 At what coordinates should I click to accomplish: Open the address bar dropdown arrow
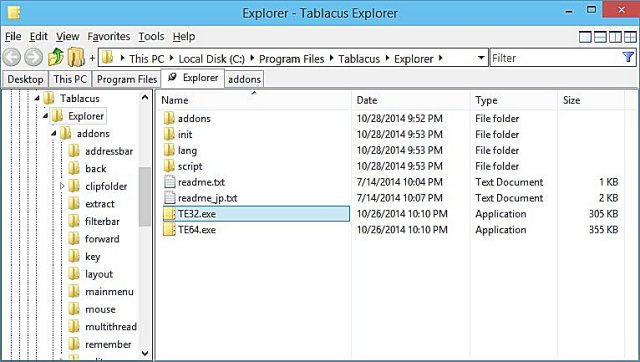pyautogui.click(x=481, y=58)
